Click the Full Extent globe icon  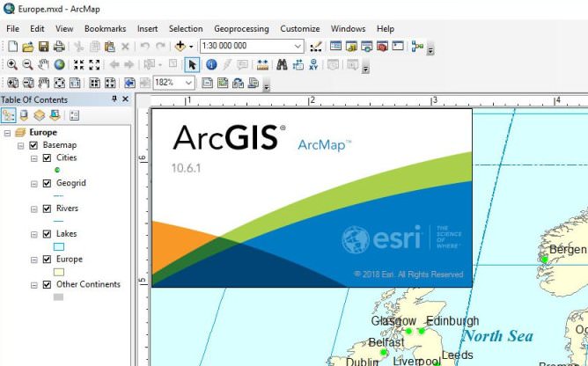(59, 64)
